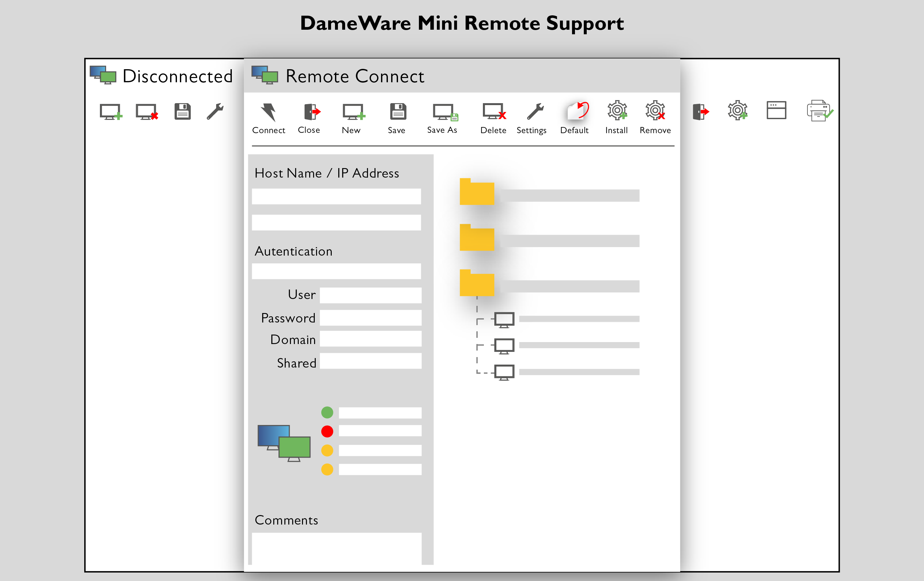The width and height of the screenshot is (924, 581).
Task: Select the second yellow folder
Action: pos(477,237)
